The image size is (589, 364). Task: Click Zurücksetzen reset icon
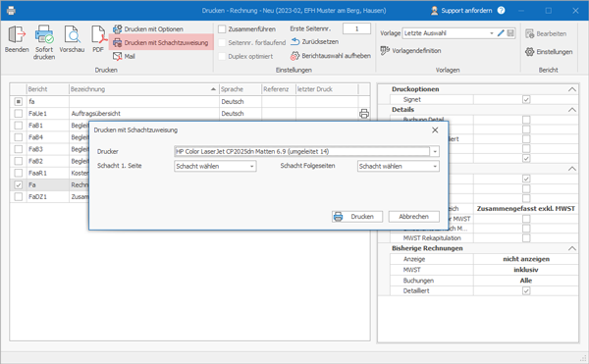tap(294, 41)
